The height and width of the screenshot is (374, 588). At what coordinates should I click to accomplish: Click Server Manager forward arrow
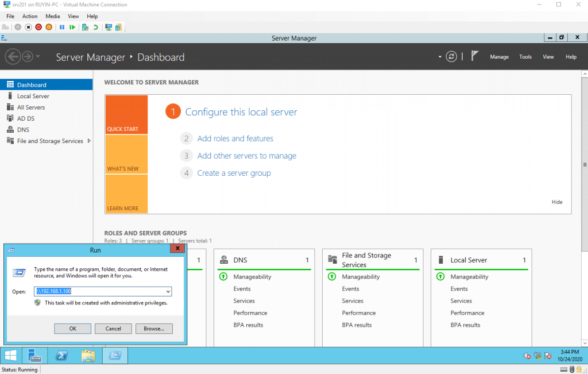tap(28, 57)
